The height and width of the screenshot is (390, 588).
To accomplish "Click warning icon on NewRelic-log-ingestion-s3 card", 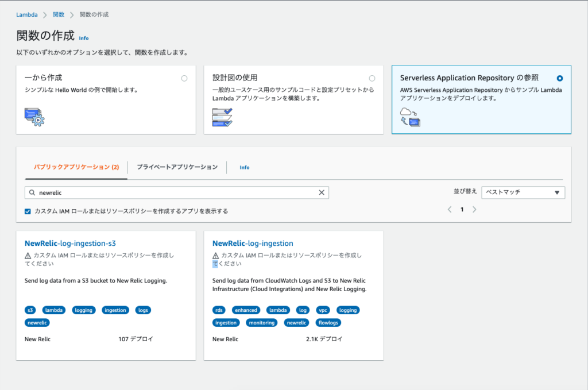I will point(28,256).
